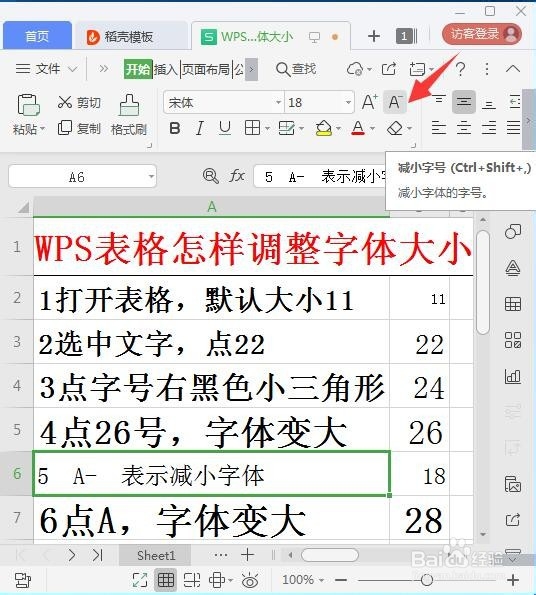This screenshot has width=536, height=595.
Task: Switch to the 首页 home tab
Action: point(37,36)
